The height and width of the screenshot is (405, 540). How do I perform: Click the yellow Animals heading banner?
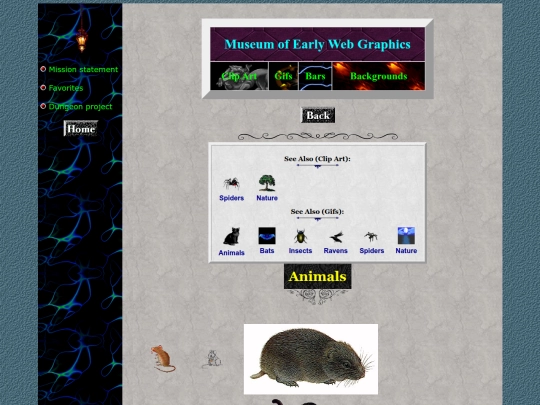click(318, 277)
